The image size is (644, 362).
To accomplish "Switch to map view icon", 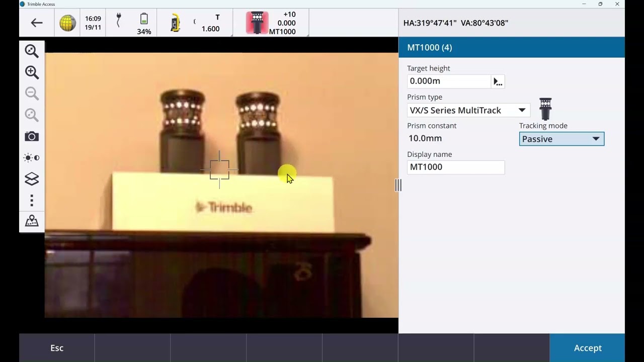I will (32, 221).
